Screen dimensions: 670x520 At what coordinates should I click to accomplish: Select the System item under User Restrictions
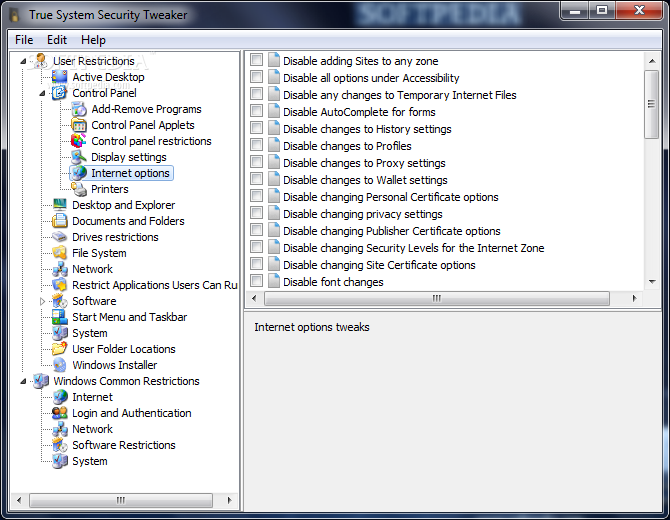pos(90,333)
